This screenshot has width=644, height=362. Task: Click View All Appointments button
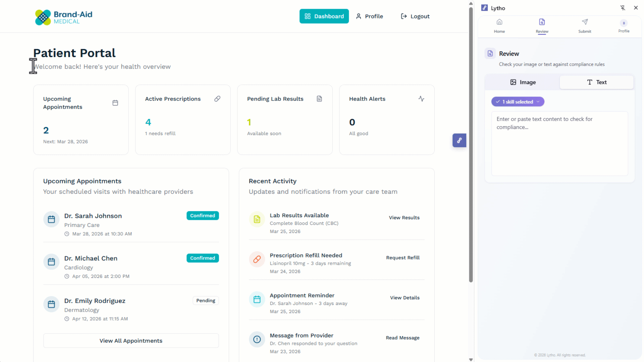(131, 341)
